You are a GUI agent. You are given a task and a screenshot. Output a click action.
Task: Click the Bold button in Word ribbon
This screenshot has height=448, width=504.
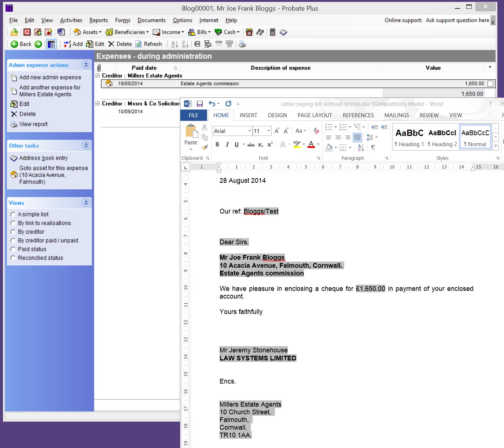(x=217, y=145)
